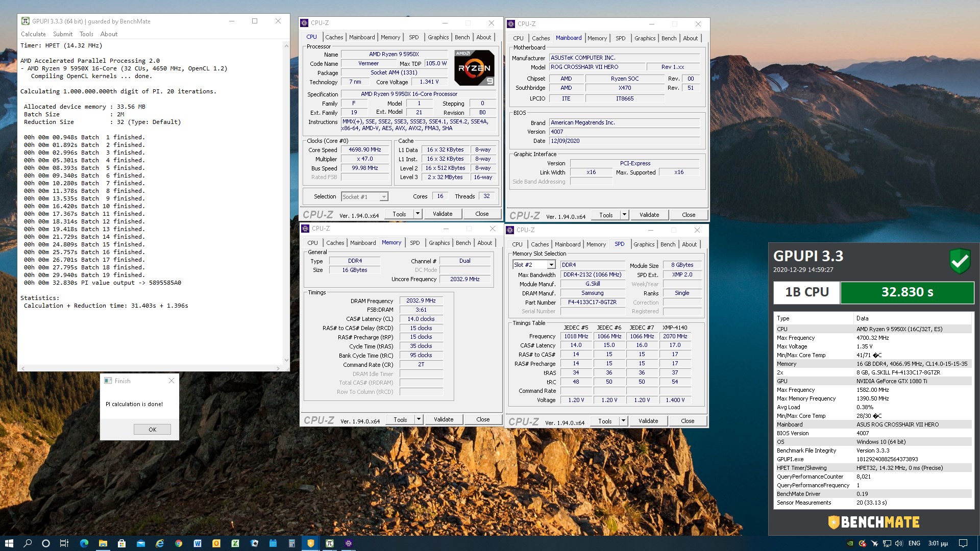Screen dimensions: 980x551
Task: Open File Explorer on taskbar
Action: tap(103, 543)
